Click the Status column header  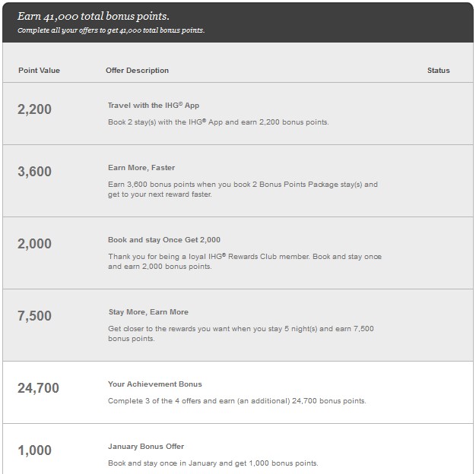[x=438, y=71]
